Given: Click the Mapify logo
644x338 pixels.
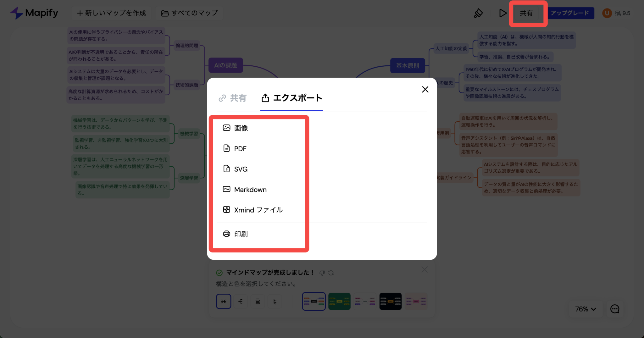Looking at the screenshot, I should (x=34, y=13).
